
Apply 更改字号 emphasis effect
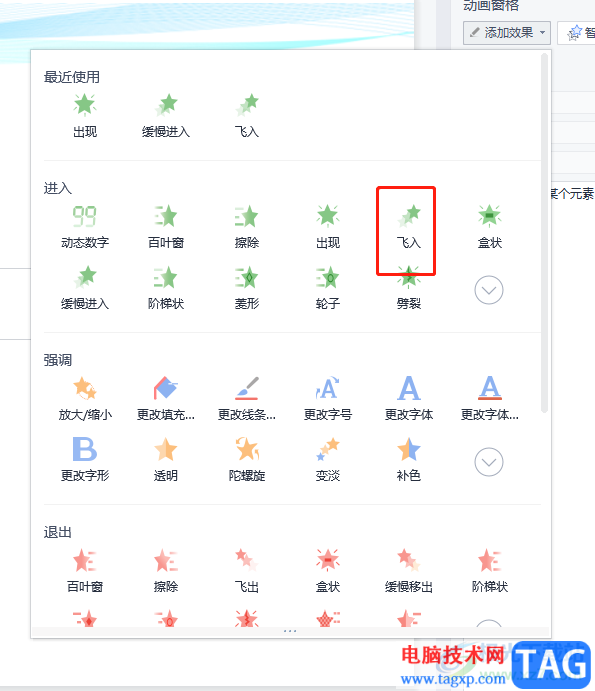pyautogui.click(x=328, y=398)
